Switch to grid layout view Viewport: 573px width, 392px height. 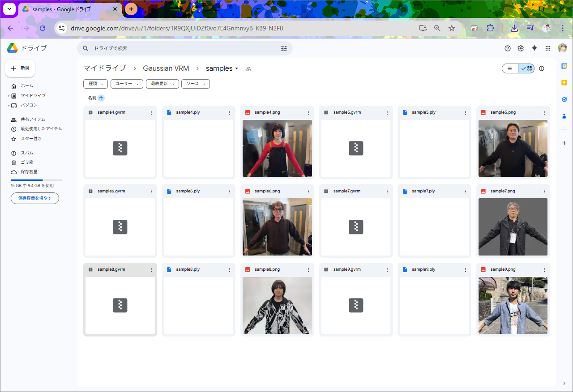(x=526, y=68)
